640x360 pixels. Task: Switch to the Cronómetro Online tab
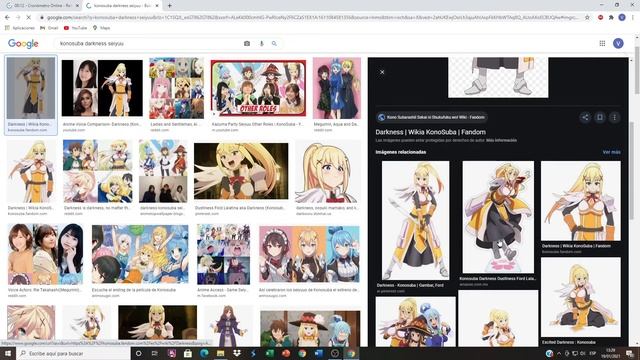coord(42,6)
